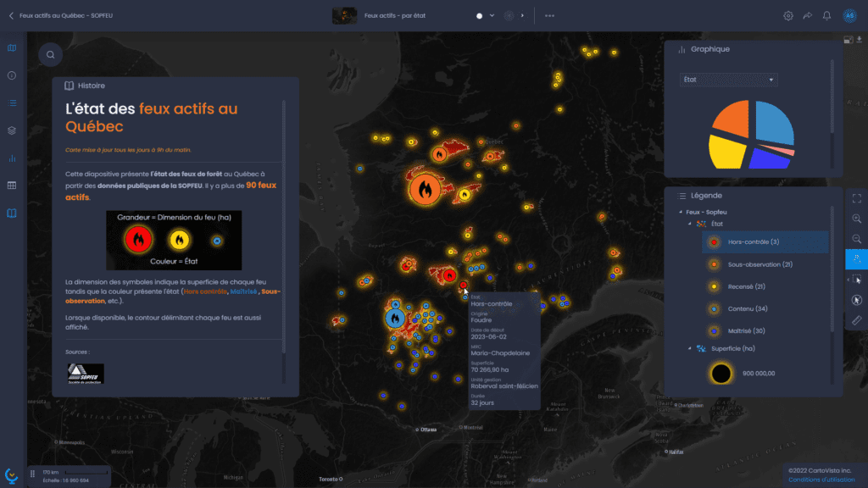
Task: Click the legend panel scrollbar
Action: coord(832,270)
